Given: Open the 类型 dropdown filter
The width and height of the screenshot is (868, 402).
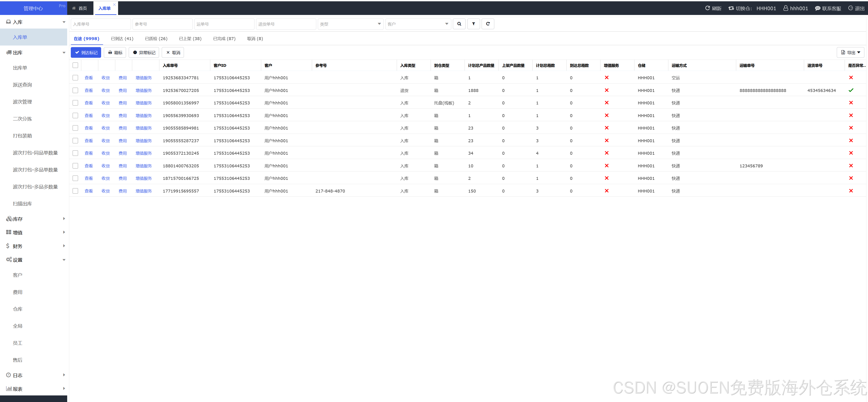Looking at the screenshot, I should click(x=350, y=24).
